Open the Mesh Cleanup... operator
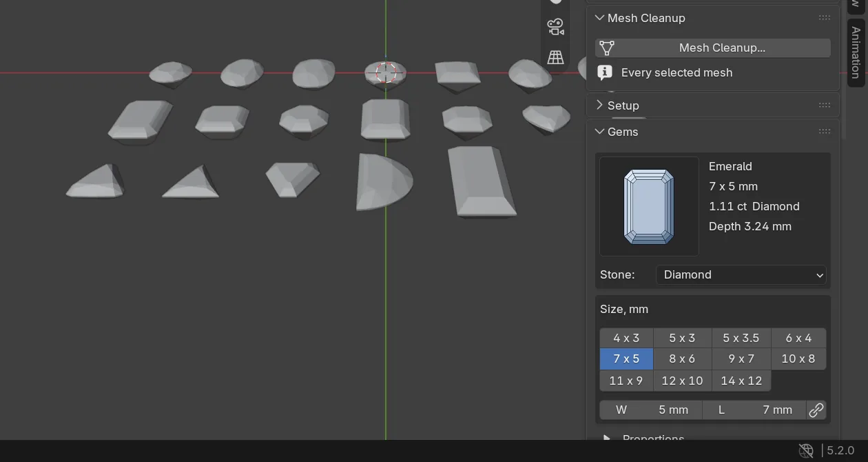Screen dimensions: 868x462 tap(713, 48)
